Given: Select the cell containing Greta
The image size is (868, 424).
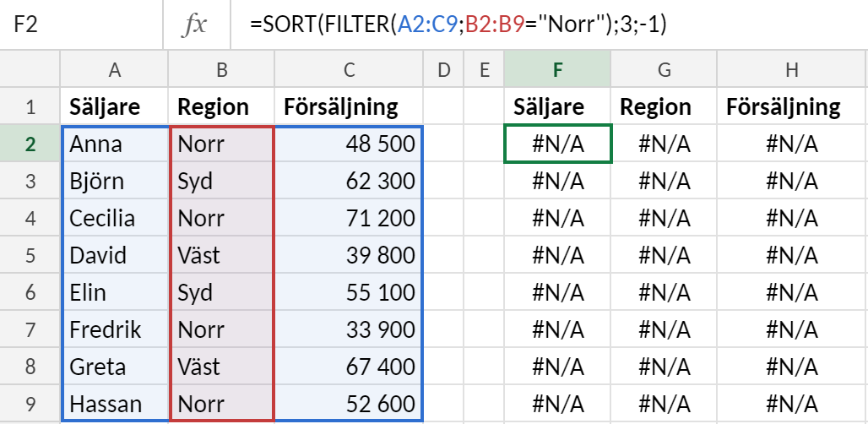Looking at the screenshot, I should pos(114,367).
